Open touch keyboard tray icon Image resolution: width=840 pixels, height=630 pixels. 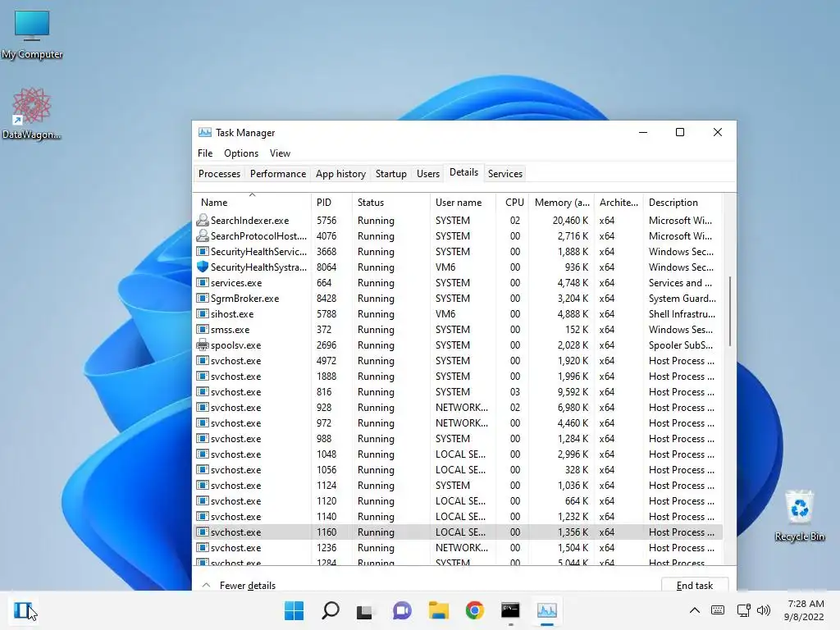(718, 610)
